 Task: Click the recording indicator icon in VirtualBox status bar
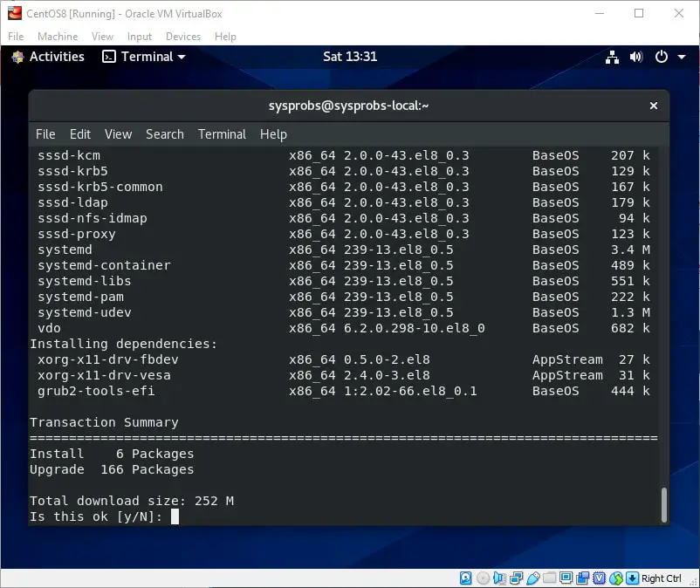point(582,578)
